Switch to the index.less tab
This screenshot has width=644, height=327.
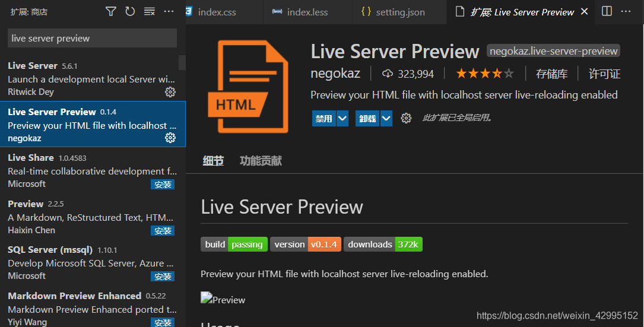(307, 12)
